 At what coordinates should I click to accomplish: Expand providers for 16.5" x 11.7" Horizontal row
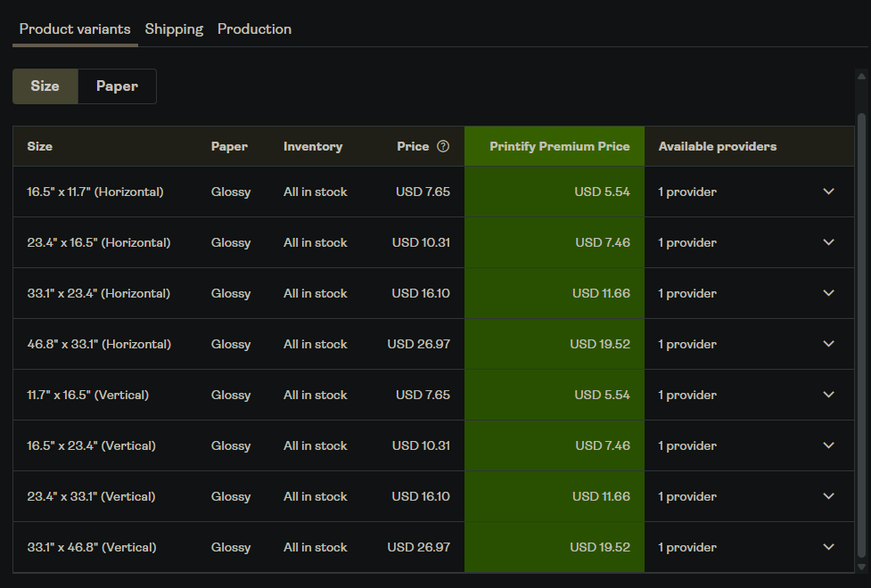pos(828,192)
